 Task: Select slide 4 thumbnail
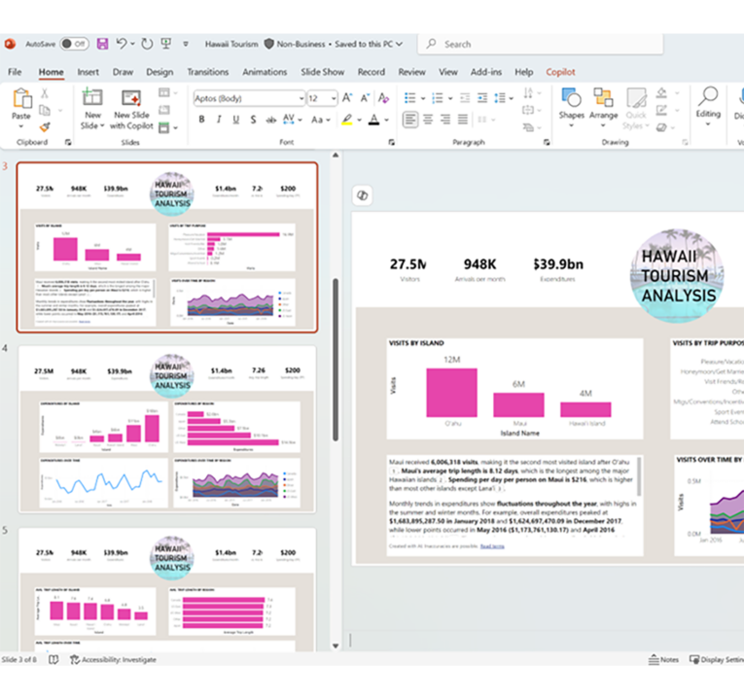point(167,429)
